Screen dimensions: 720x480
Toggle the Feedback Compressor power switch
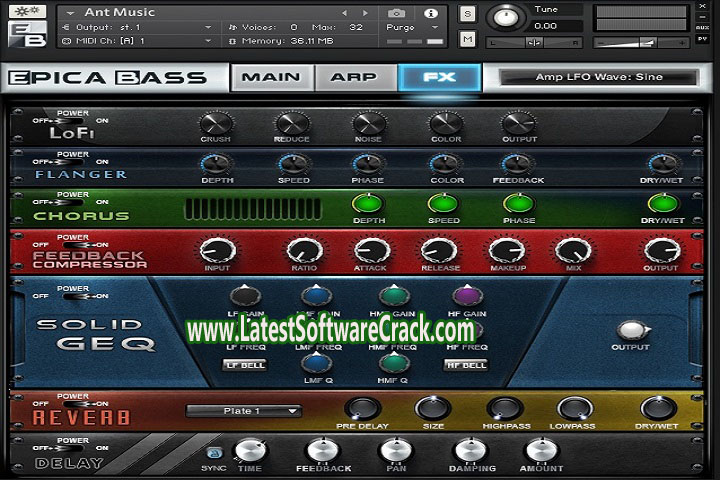pos(81,245)
